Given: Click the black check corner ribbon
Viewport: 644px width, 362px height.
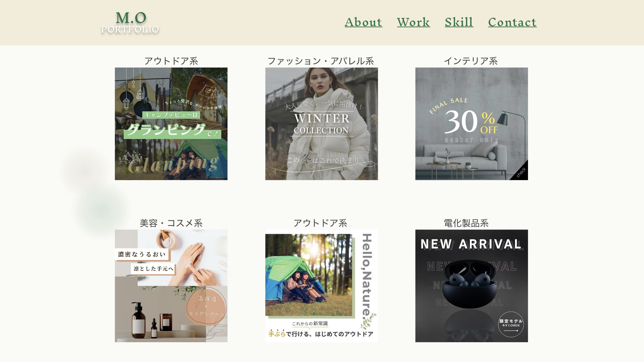Looking at the screenshot, I should tap(521, 173).
